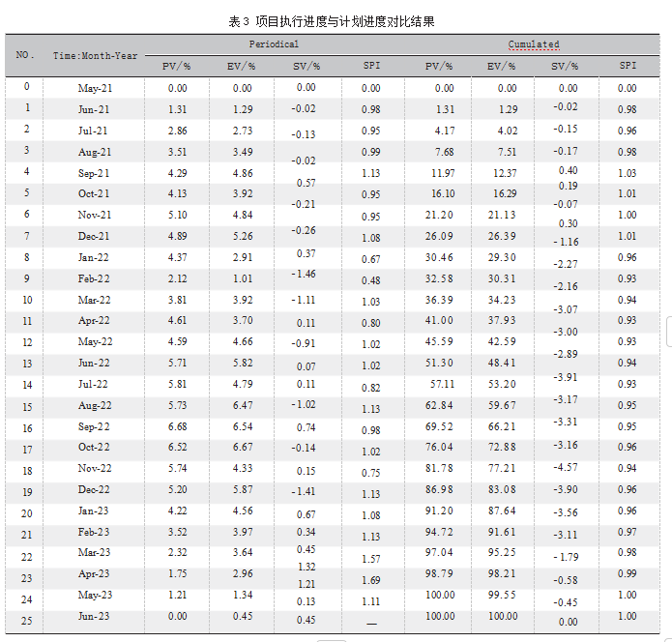This screenshot has width=672, height=642.
Task: Select cumulated SV value '-4.57'
Action: coord(566,467)
